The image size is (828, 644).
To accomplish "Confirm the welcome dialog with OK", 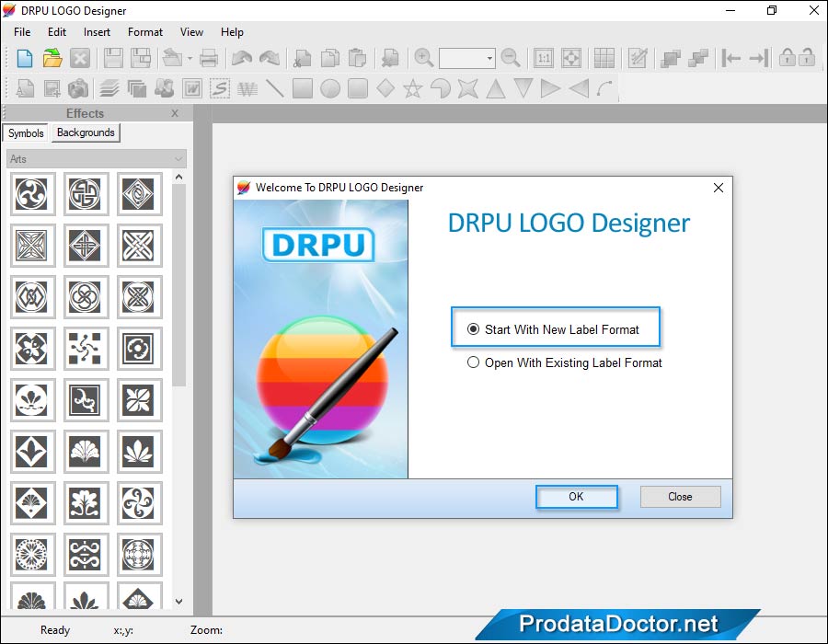I will (x=576, y=497).
